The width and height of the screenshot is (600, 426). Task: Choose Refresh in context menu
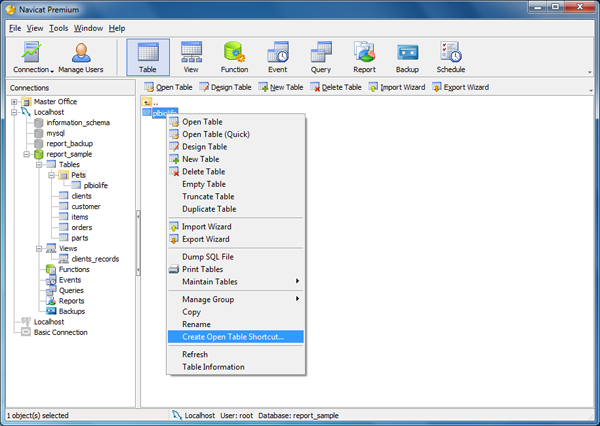click(236, 354)
